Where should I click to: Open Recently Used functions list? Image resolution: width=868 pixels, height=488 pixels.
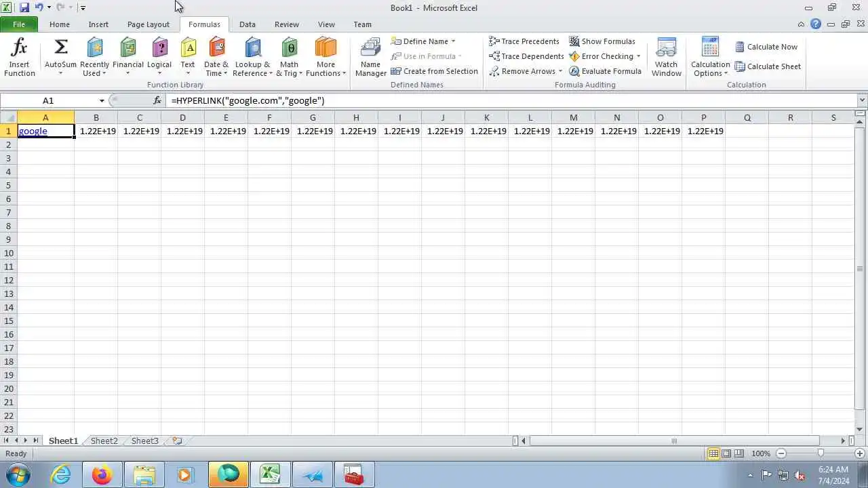(94, 58)
